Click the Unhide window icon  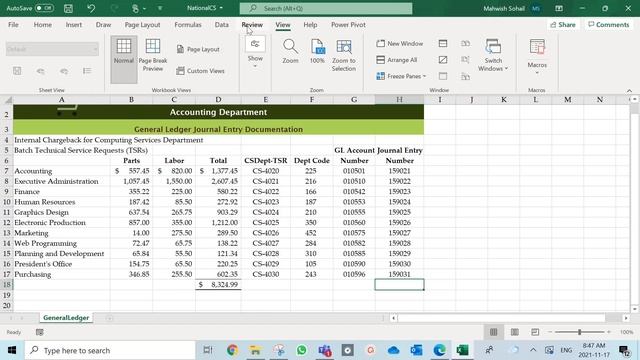(x=443, y=76)
